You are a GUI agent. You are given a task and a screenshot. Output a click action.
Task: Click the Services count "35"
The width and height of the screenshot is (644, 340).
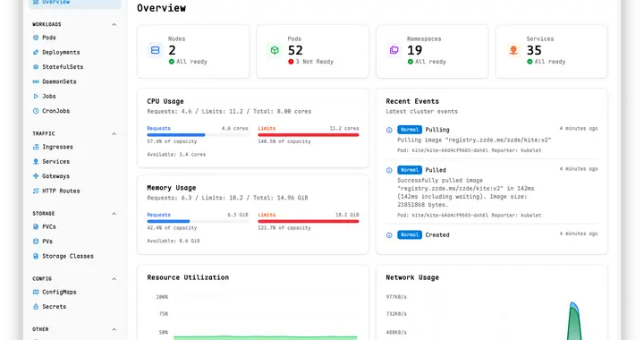tap(534, 50)
